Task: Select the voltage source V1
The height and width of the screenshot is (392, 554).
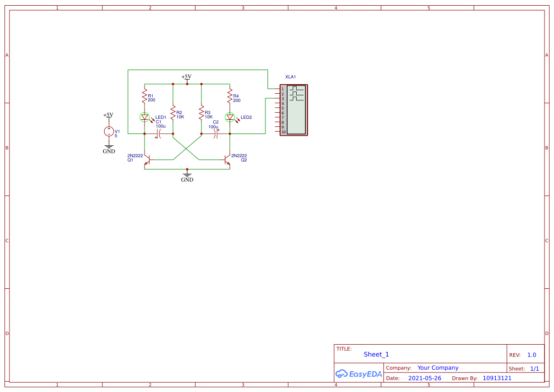Action: click(x=108, y=131)
